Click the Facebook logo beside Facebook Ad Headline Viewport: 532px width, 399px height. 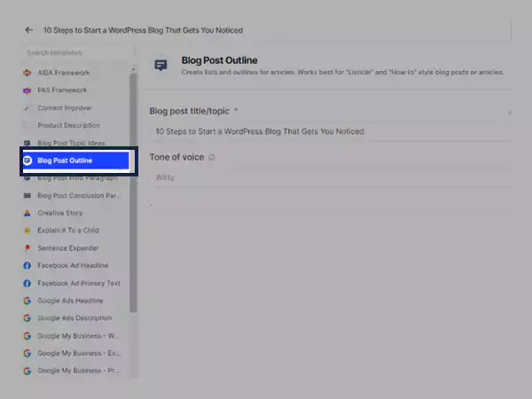[x=27, y=266]
